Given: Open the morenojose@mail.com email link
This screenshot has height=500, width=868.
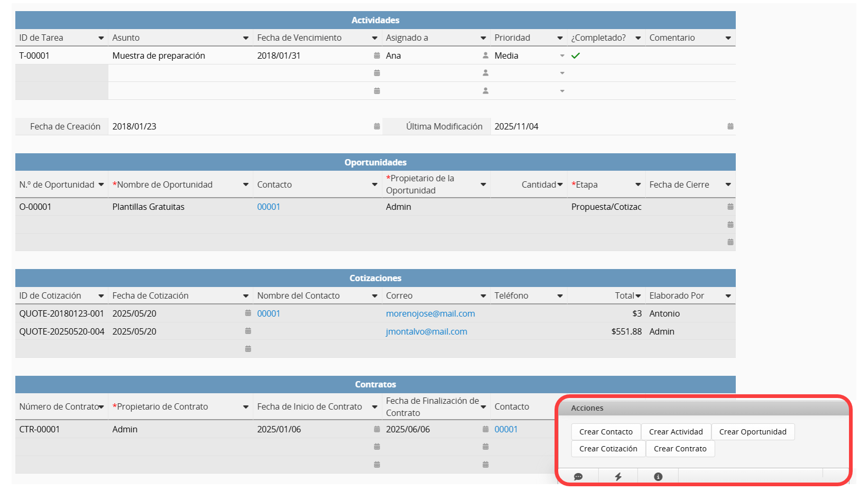Looking at the screenshot, I should pyautogui.click(x=430, y=313).
